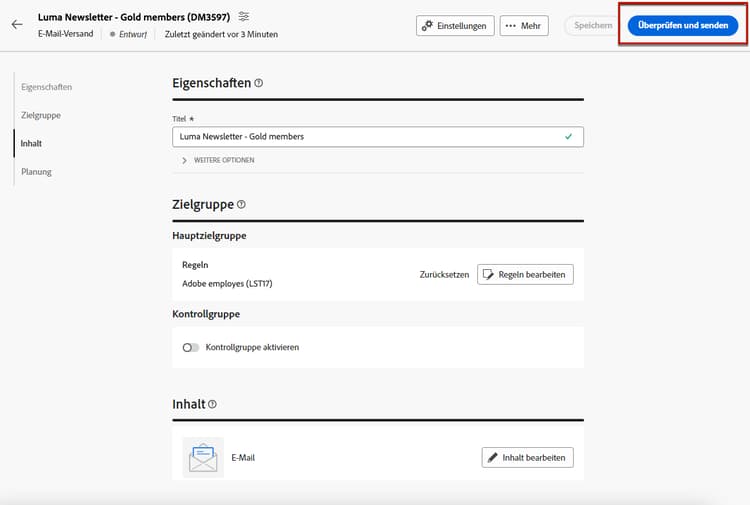This screenshot has width=750, height=505.
Task: Expand WEITERE OPTIONEN section
Action: pos(219,160)
